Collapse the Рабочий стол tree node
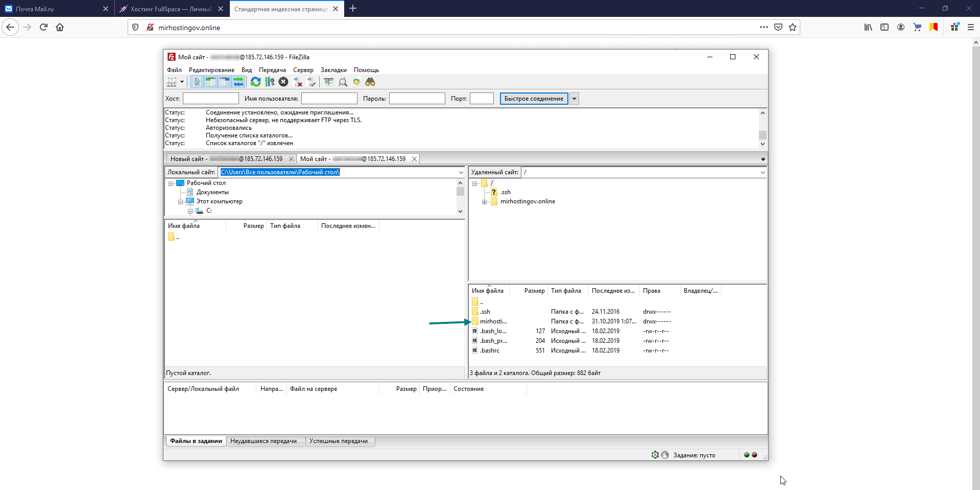The image size is (980, 490). [x=171, y=183]
